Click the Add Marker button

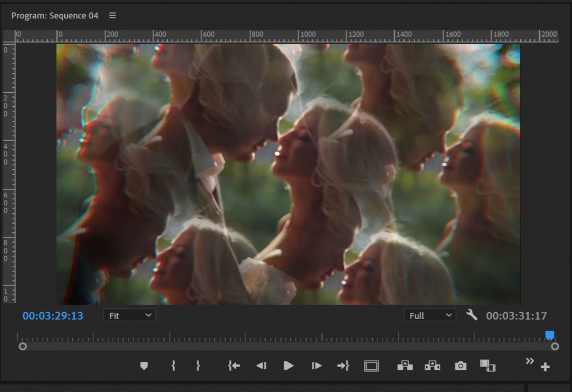(x=144, y=366)
